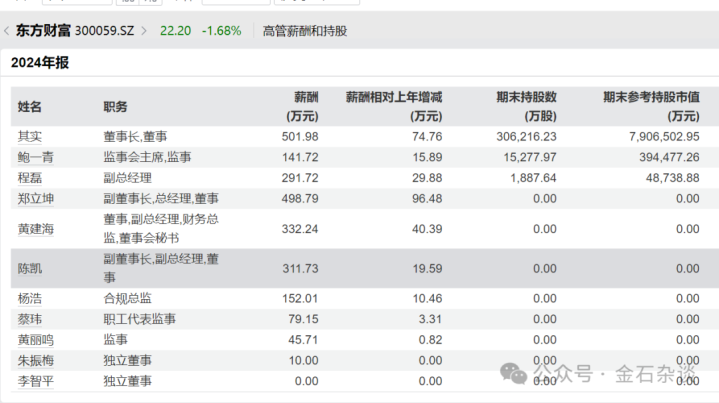The image size is (719, 403).
Task: Sort by 期末参考持股市值 column header
Action: pos(651,106)
